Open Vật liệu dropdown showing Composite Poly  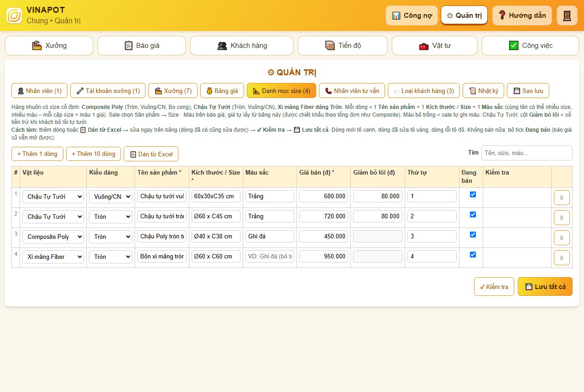tap(53, 237)
